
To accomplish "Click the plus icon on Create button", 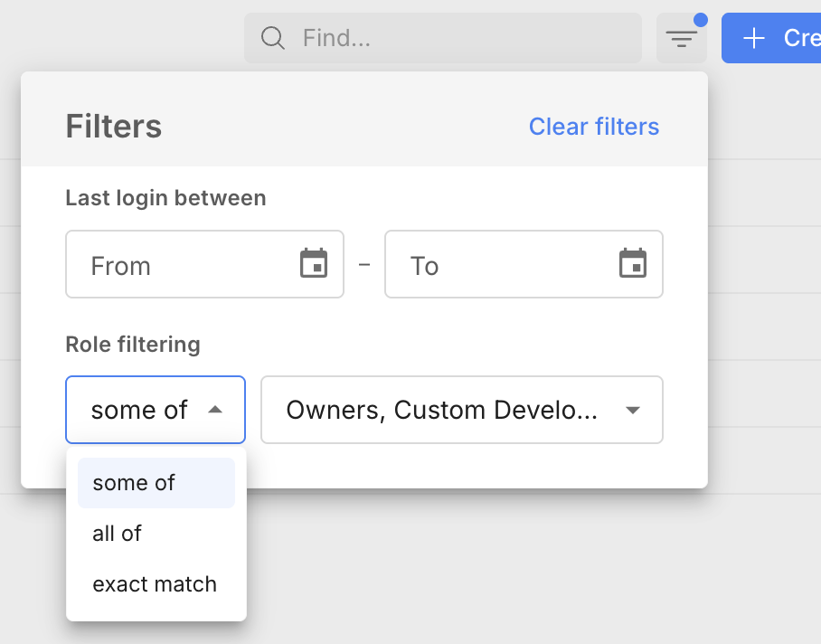I will tap(753, 38).
